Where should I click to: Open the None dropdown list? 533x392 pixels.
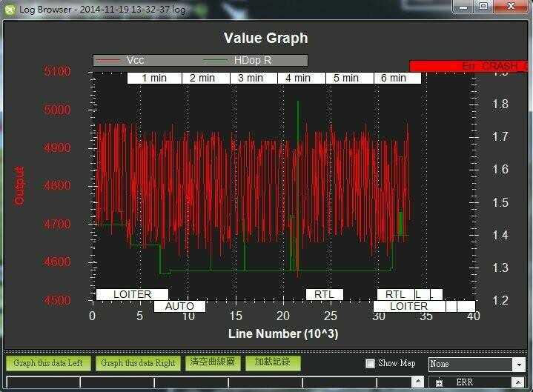[519, 364]
